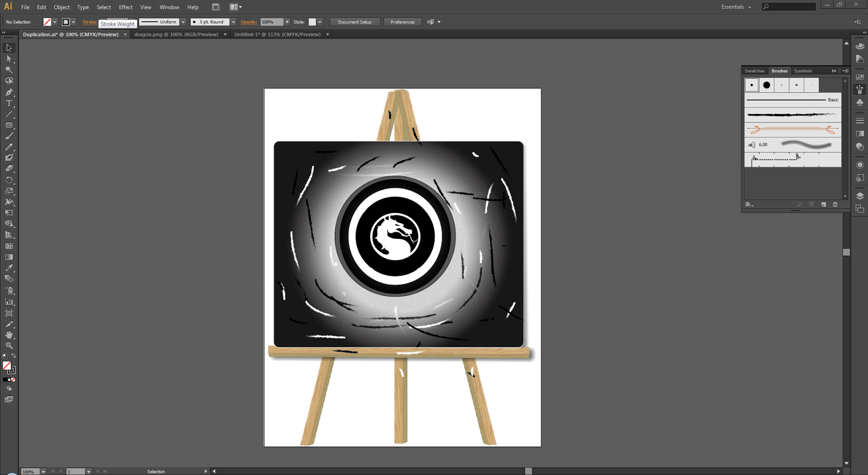Select the Magic Wand tool

tap(9, 70)
